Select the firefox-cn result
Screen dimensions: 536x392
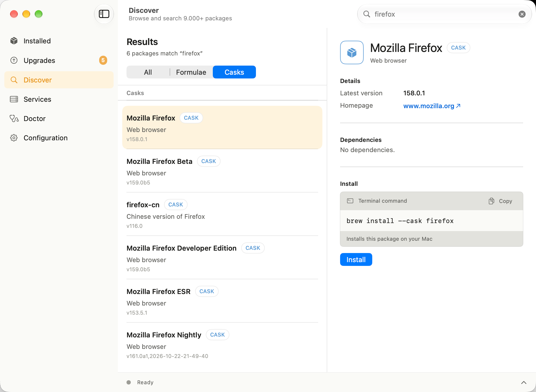(222, 214)
